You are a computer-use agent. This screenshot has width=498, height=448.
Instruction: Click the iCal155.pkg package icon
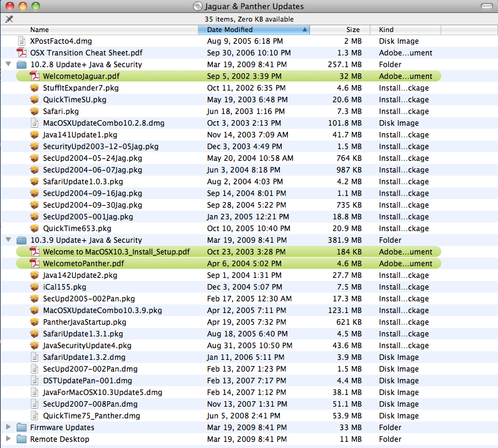click(x=35, y=287)
